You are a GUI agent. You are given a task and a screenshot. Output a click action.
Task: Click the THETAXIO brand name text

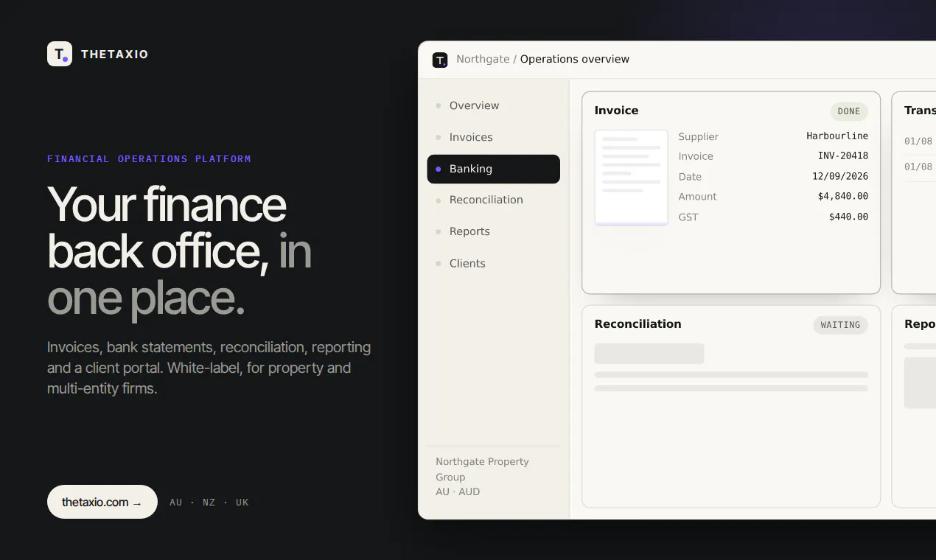pos(115,54)
